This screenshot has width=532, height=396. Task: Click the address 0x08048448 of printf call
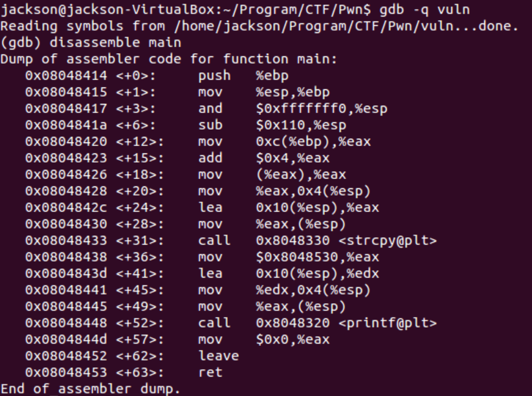pos(66,323)
